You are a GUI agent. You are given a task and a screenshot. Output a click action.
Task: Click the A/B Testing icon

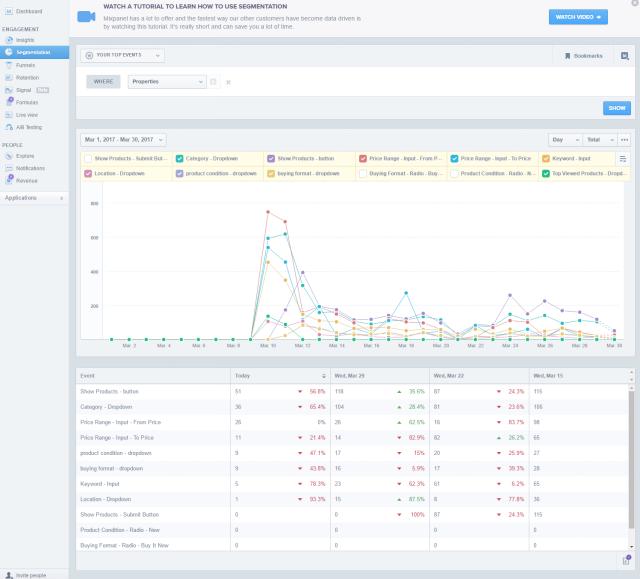coord(10,128)
